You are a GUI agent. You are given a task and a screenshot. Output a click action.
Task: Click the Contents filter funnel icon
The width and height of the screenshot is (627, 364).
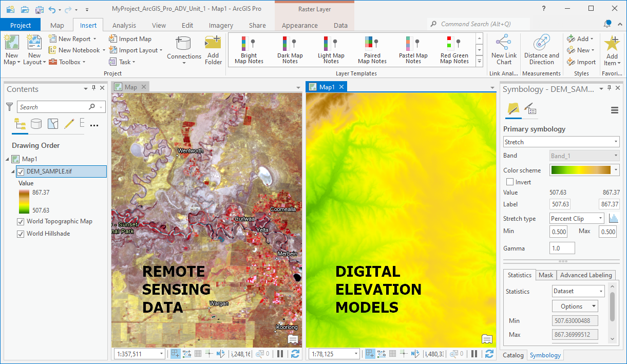pos(10,107)
